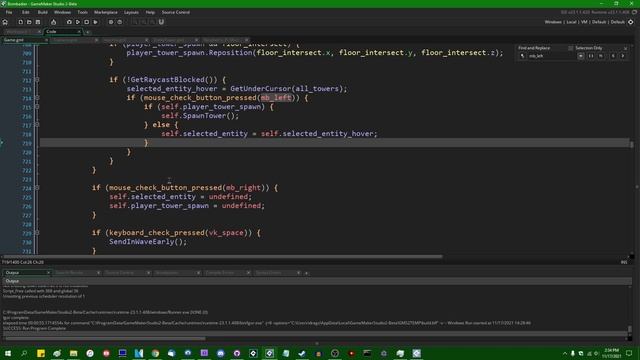Create a new project via toolbar icon
The image size is (640, 360).
(20, 22)
